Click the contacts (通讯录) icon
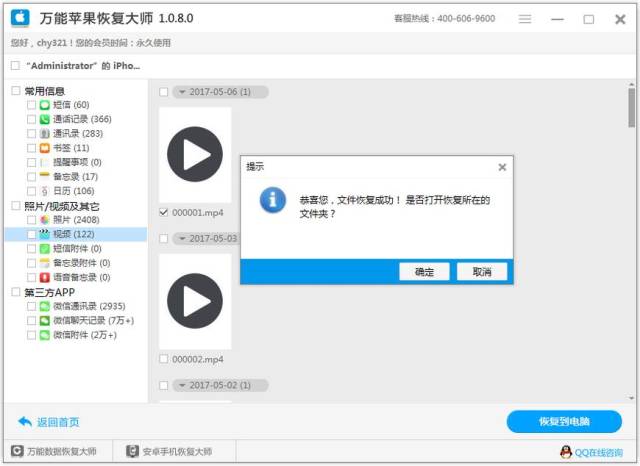Viewport: 640px width, 466px height. [44, 133]
